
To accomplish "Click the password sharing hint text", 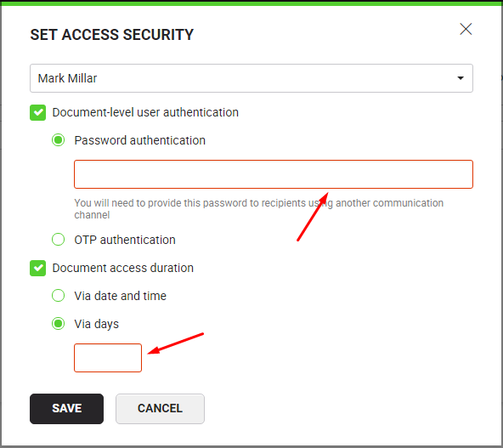I will 258,209.
